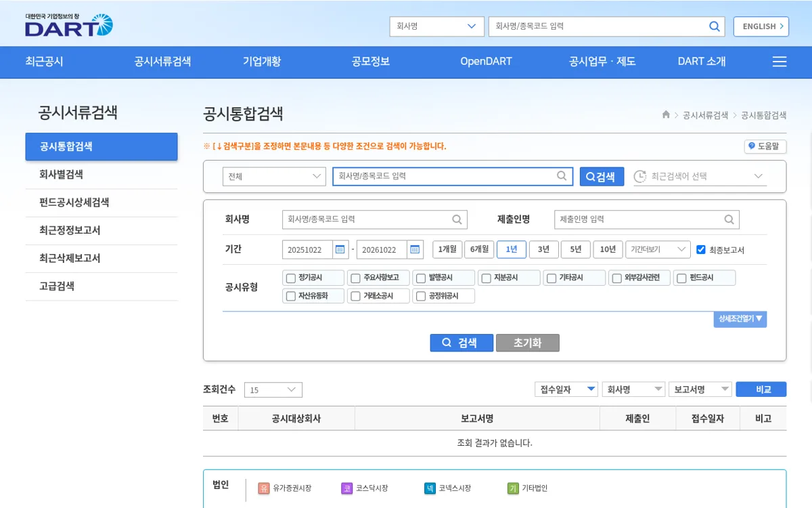Select 최근삭제보고서 in sidebar
The width and height of the screenshot is (812, 508).
(x=101, y=259)
